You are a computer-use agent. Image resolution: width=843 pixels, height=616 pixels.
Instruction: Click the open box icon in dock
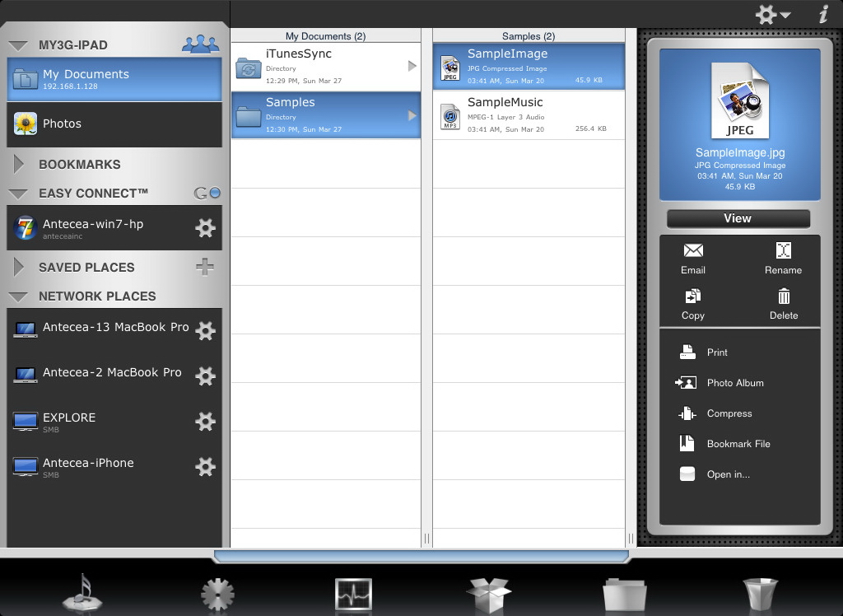click(x=488, y=594)
